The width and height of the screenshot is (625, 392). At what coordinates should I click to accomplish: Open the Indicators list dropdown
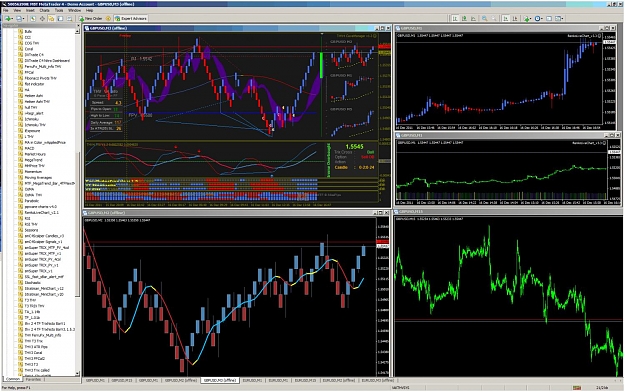tap(527, 18)
